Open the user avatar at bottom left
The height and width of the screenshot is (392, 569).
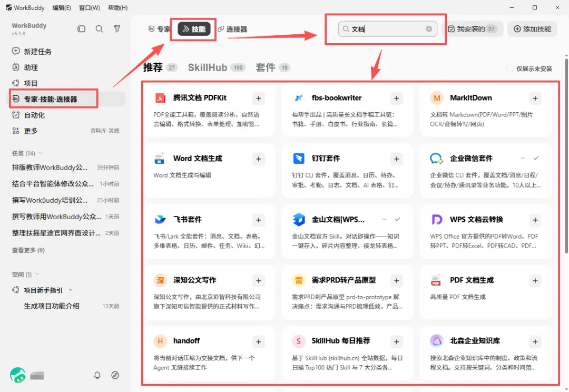tap(18, 375)
